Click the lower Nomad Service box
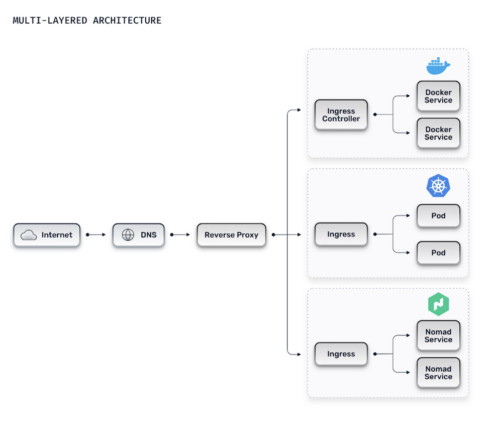Screen dimensions: 490x446 438,373
